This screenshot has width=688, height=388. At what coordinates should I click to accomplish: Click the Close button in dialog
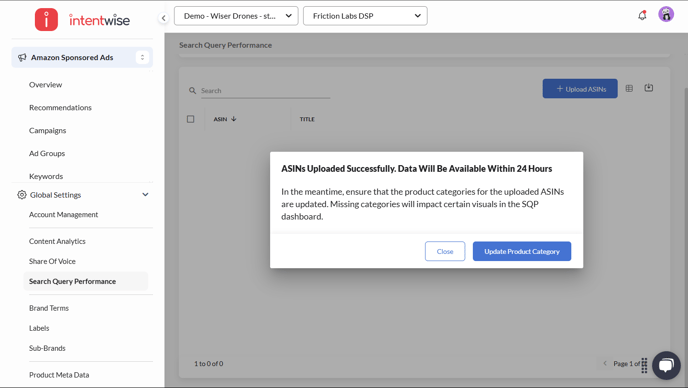point(445,251)
